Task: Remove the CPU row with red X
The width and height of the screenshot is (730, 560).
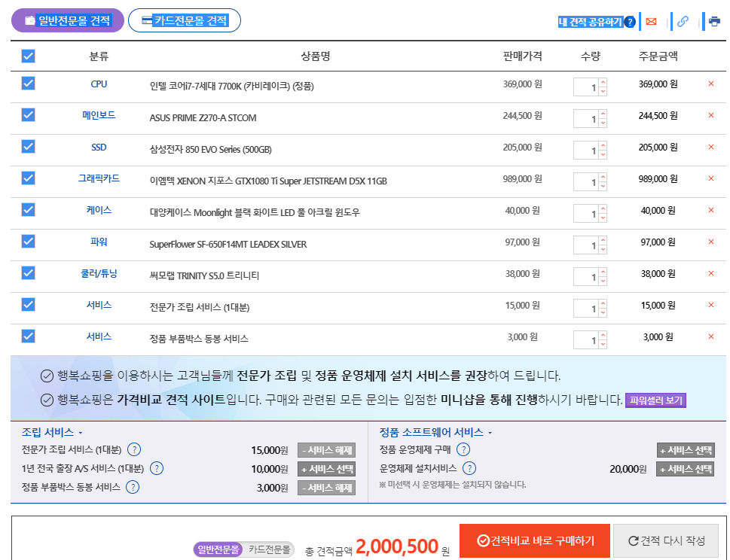Action: coord(711,84)
